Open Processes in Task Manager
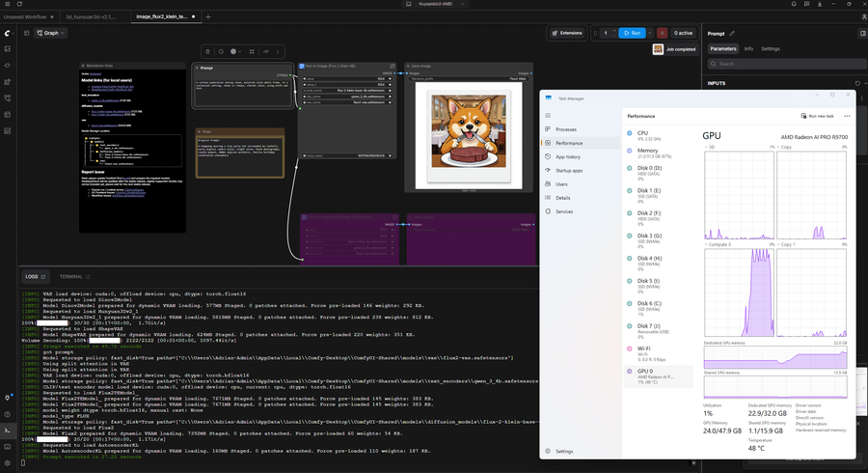 pyautogui.click(x=580, y=129)
